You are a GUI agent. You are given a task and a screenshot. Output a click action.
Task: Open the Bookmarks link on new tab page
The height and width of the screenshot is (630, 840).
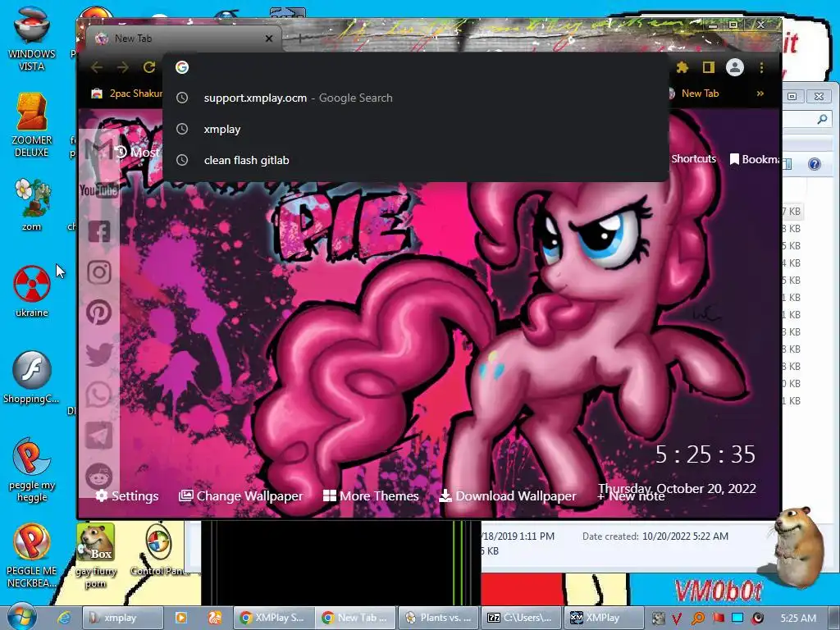[x=756, y=159]
